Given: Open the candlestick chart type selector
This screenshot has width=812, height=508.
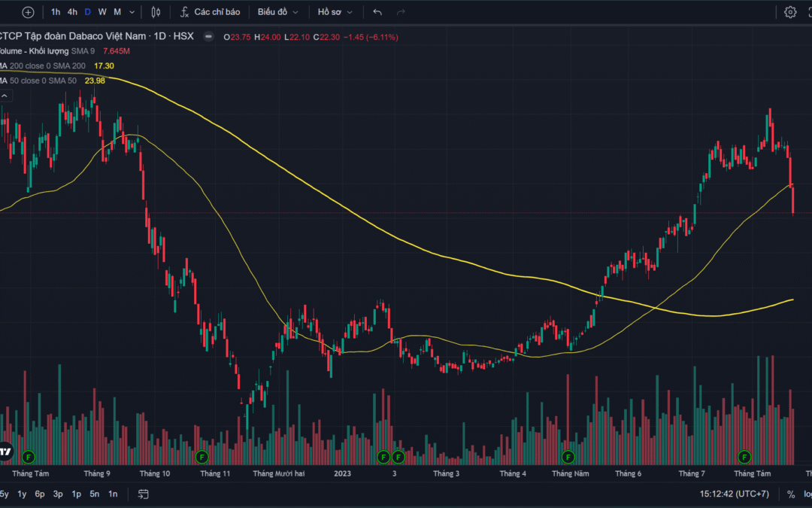Looking at the screenshot, I should click(x=156, y=12).
